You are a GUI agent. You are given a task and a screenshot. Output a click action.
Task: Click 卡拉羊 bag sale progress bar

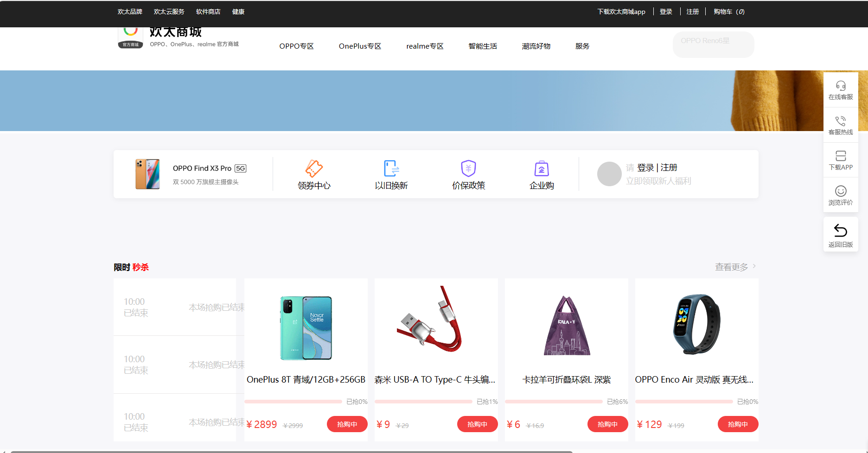tap(554, 402)
